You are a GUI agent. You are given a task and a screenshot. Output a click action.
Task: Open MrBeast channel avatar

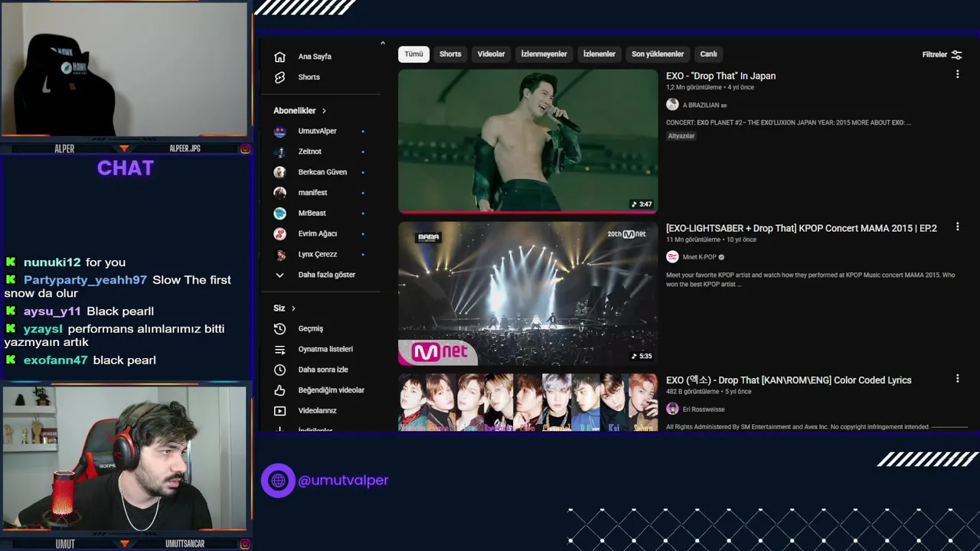click(280, 213)
